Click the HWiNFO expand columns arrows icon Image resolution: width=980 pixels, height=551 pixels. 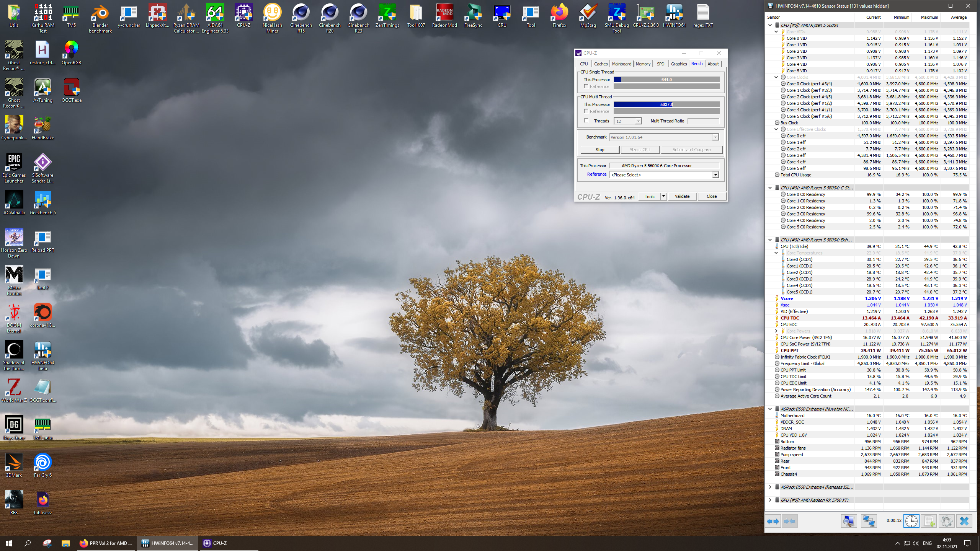point(773,521)
